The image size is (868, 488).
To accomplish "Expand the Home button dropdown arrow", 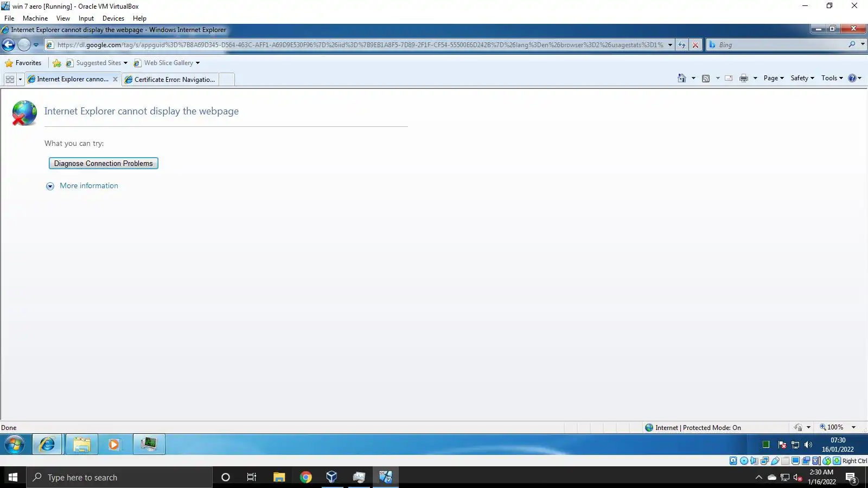I will [x=693, y=78].
